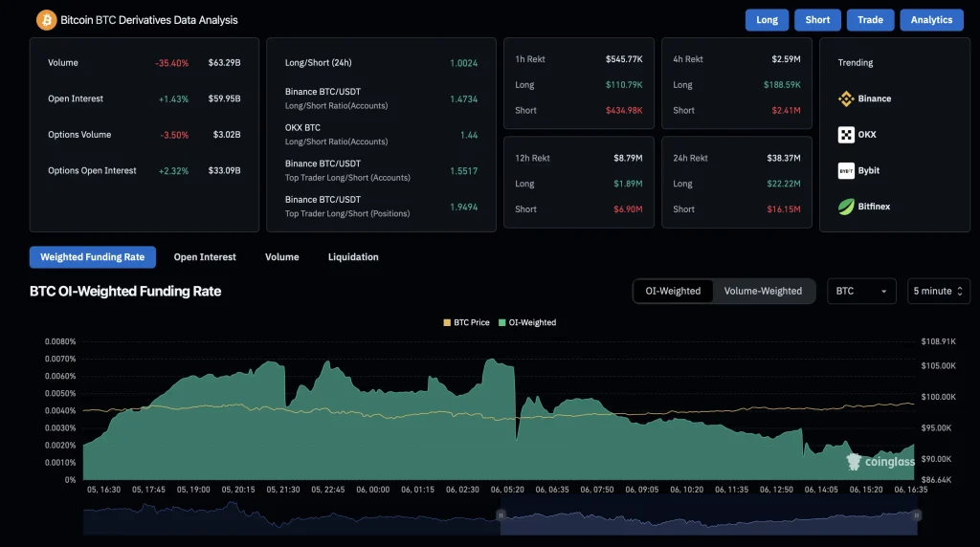Click the Binance logo in Trending

point(846,98)
